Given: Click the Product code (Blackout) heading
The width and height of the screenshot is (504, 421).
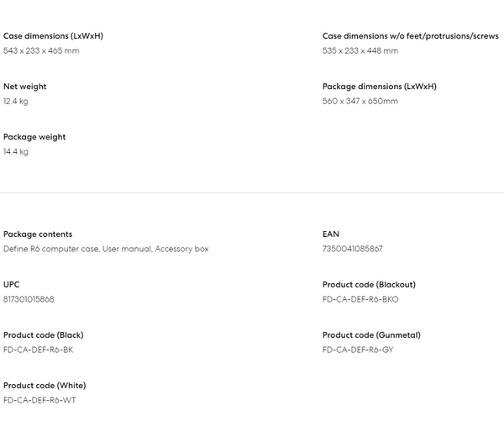Looking at the screenshot, I should coord(369,285).
